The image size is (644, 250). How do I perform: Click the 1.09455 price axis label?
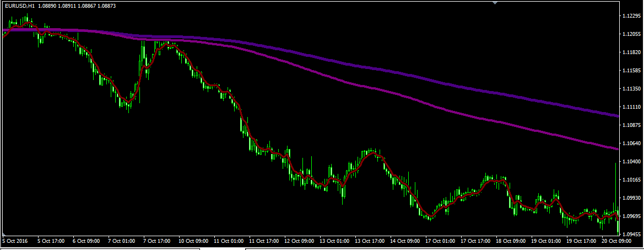tap(631, 235)
